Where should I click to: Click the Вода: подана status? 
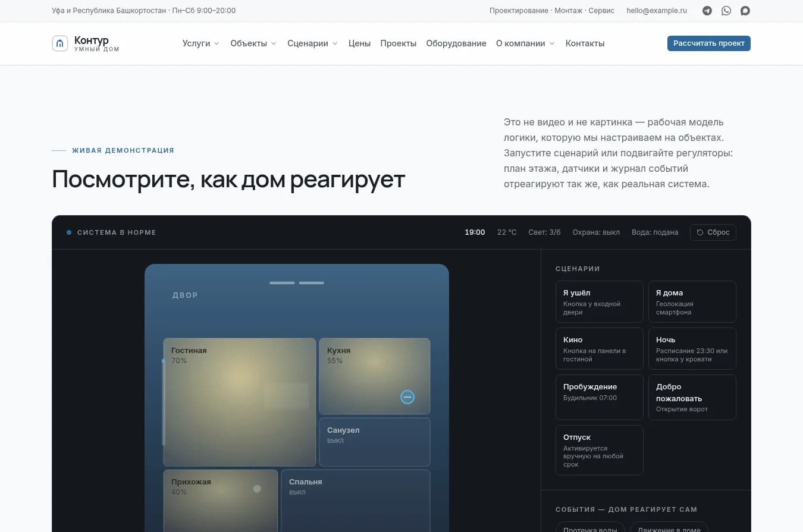coord(655,232)
